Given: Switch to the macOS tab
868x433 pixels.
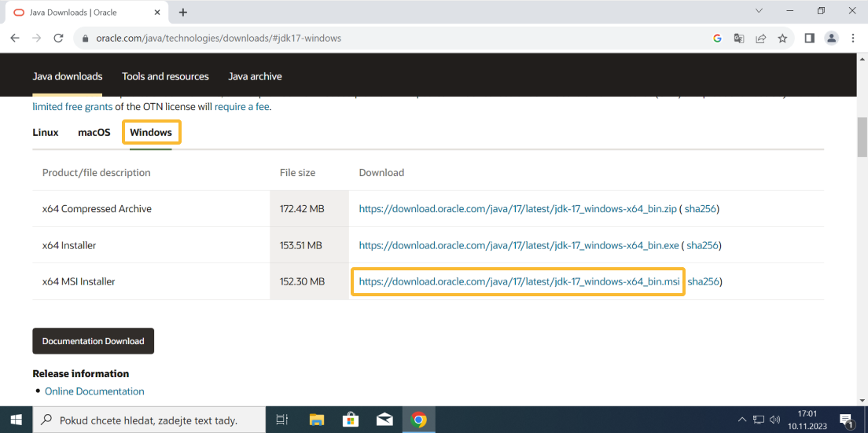Looking at the screenshot, I should click(x=94, y=132).
